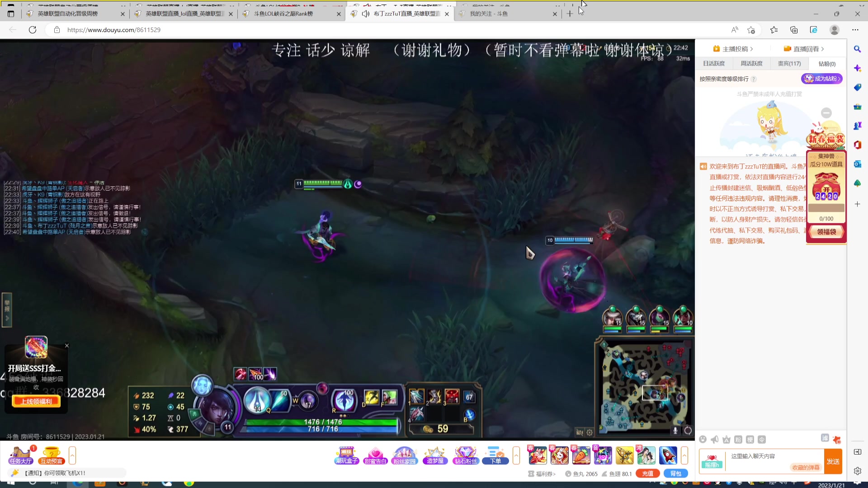Expand the gift list arrow
Screen dimensions: 868x488
tap(684, 455)
